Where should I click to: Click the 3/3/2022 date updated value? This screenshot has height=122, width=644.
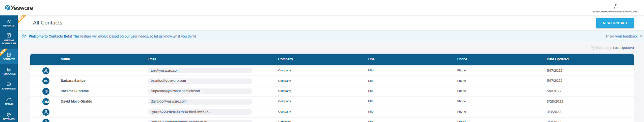pos(554,112)
